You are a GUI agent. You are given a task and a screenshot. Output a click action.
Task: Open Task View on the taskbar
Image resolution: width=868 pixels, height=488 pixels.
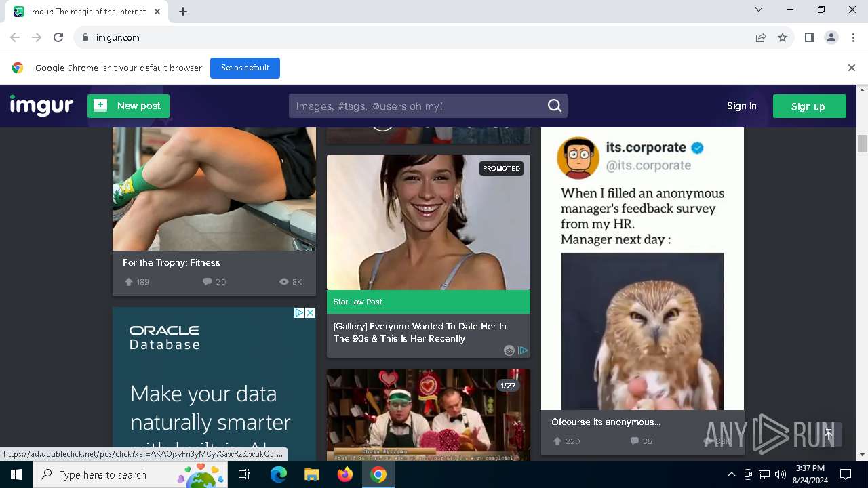coord(244,474)
